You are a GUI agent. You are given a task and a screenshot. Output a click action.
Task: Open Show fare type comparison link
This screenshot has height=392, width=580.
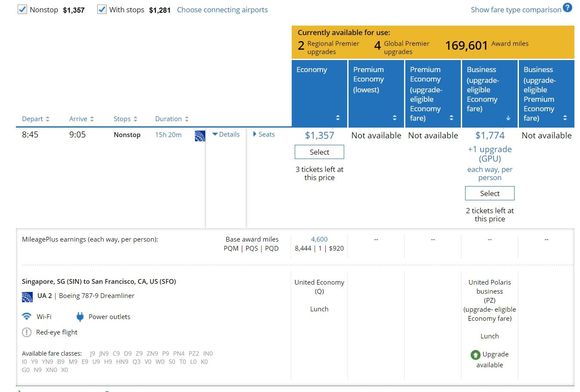pos(516,10)
